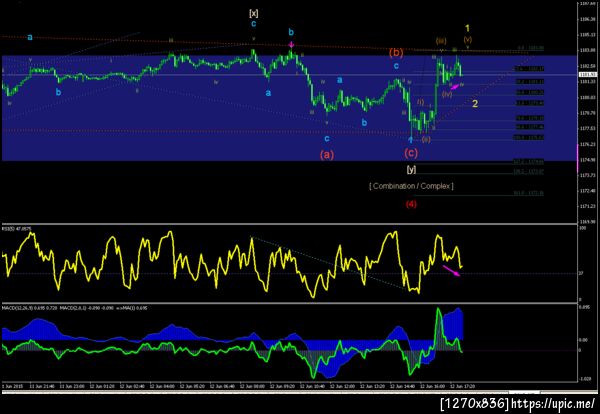Select the magenta arrow in the RSI panel
The height and width of the screenshot is (414, 600).
click(452, 270)
